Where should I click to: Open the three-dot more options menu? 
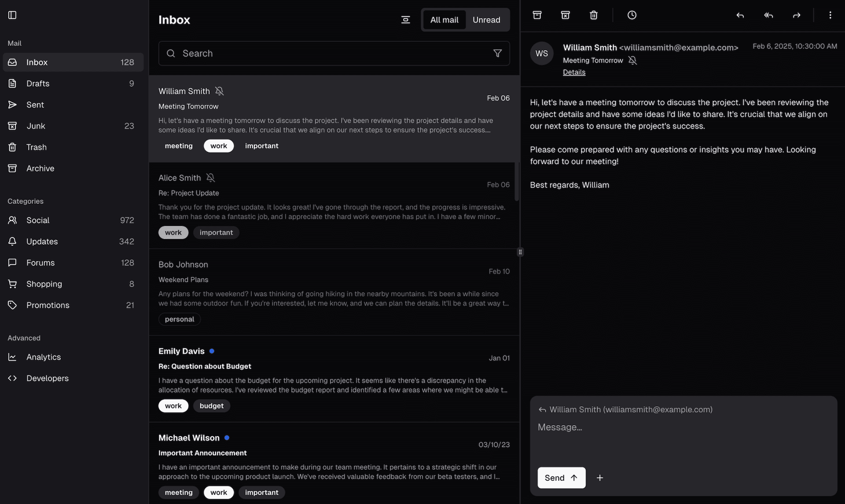pyautogui.click(x=830, y=15)
